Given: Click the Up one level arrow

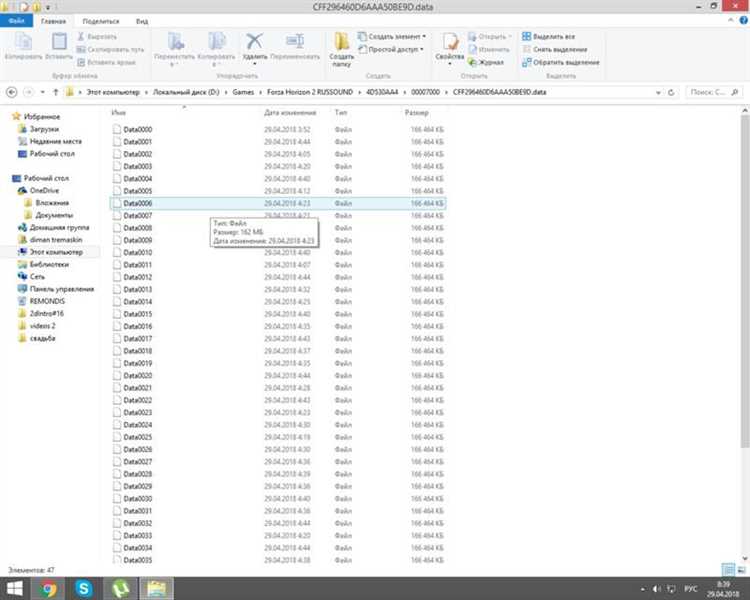Looking at the screenshot, I should pyautogui.click(x=55, y=92).
